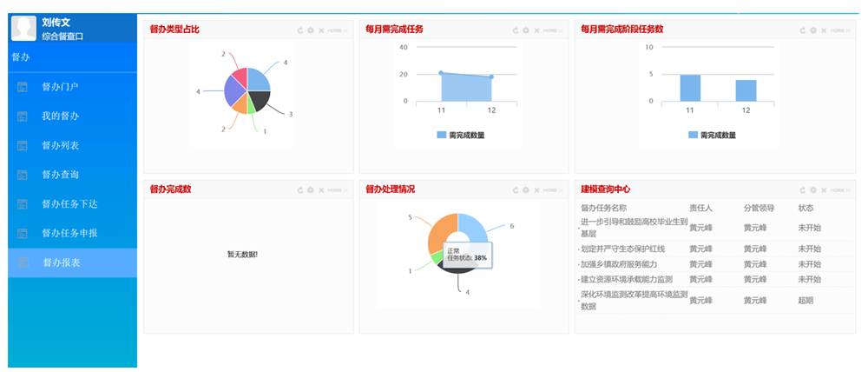This screenshot has width=868, height=372.
Task: Refresh the 督办类型占比 panel
Action: point(300,30)
